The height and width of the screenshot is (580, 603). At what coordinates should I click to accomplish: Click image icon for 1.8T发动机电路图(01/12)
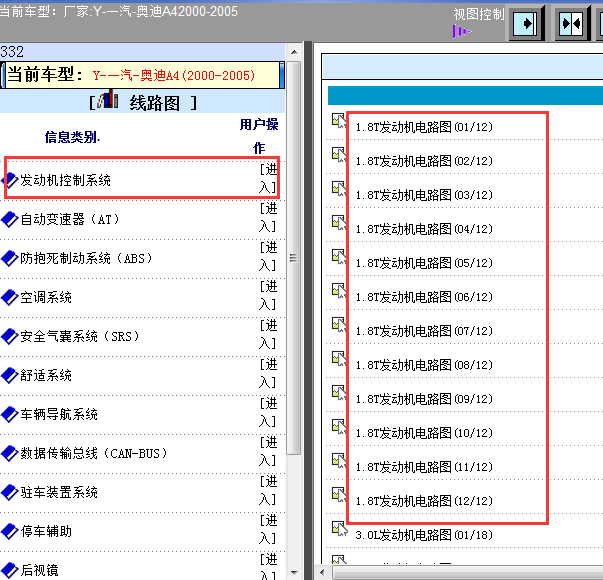tap(339, 120)
